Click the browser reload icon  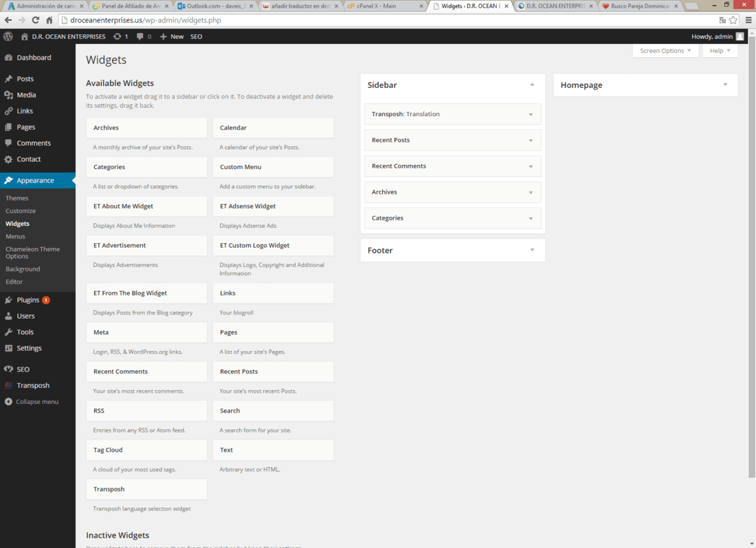(35, 20)
